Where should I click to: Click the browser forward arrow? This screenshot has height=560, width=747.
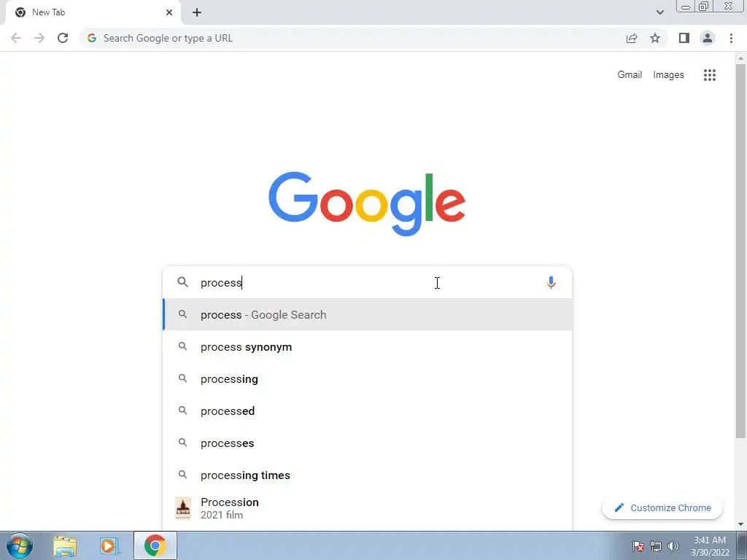point(39,38)
